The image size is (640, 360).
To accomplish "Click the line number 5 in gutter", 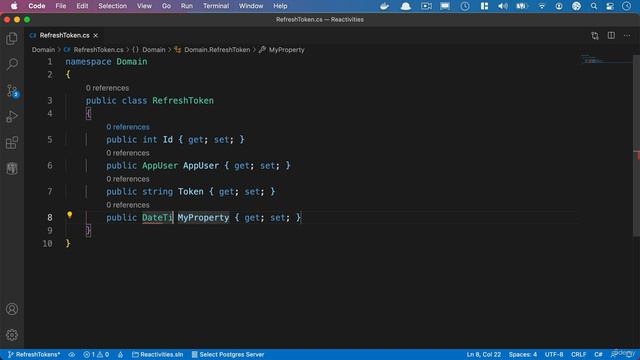I will click(49, 140).
